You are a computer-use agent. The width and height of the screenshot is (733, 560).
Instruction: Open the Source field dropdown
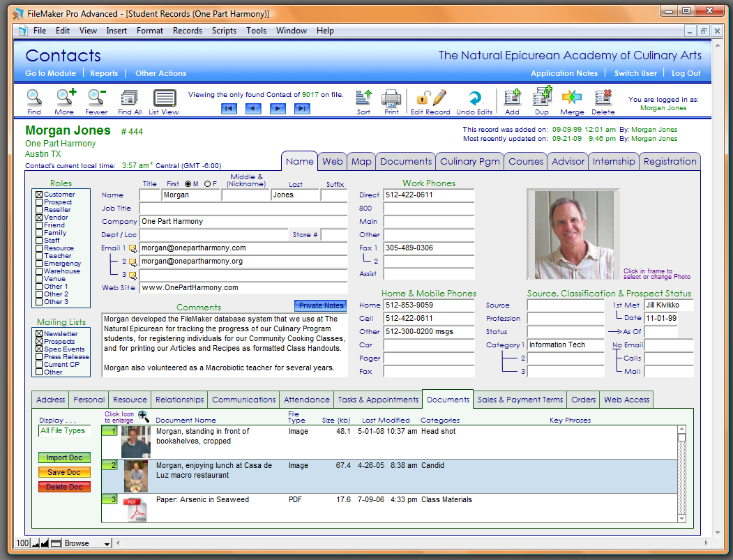click(x=566, y=305)
